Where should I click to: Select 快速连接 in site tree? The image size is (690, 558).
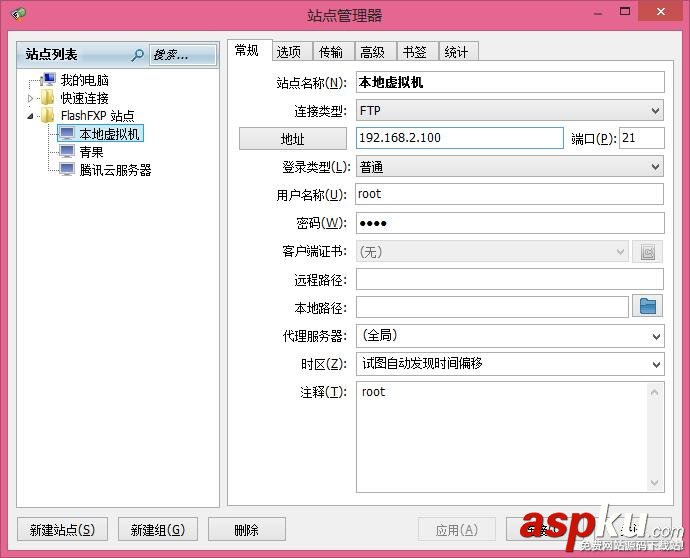(x=84, y=98)
